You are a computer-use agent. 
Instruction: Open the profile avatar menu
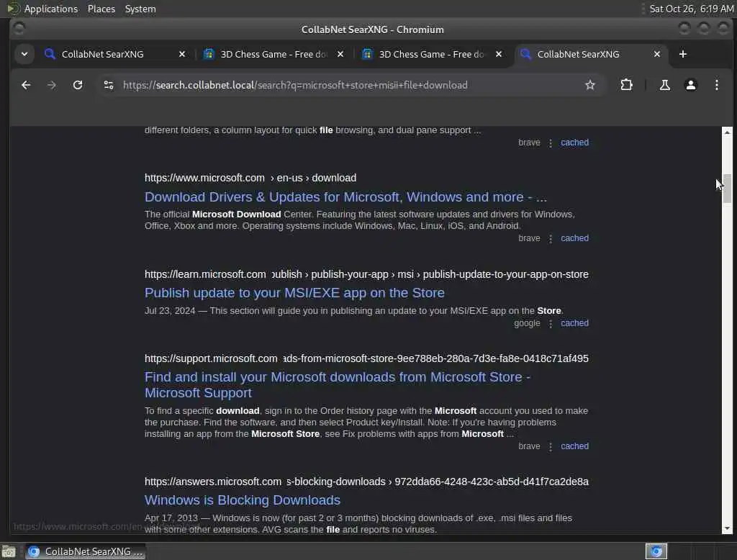coord(690,85)
